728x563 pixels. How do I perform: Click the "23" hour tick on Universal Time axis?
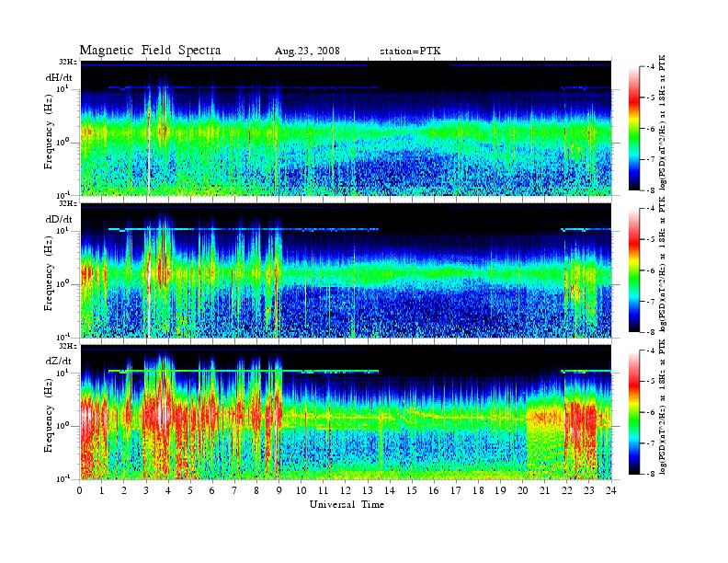[x=588, y=490]
